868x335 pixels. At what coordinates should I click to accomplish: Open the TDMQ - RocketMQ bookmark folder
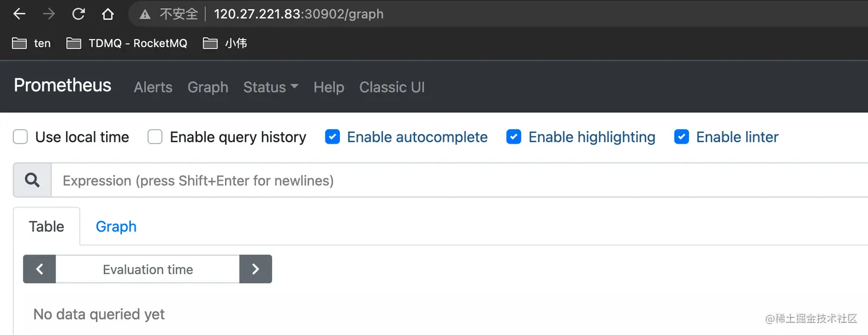click(127, 43)
